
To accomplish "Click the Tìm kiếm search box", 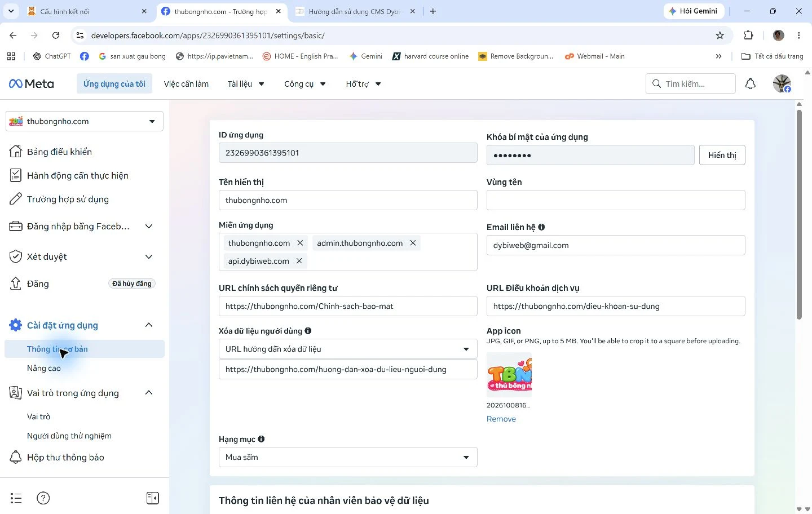I will tap(691, 83).
